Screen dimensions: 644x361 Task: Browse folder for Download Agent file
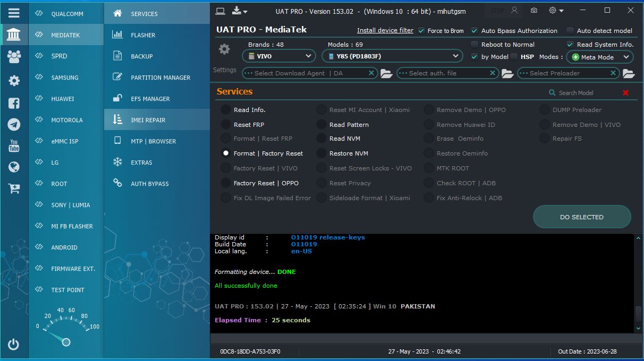[x=386, y=73]
